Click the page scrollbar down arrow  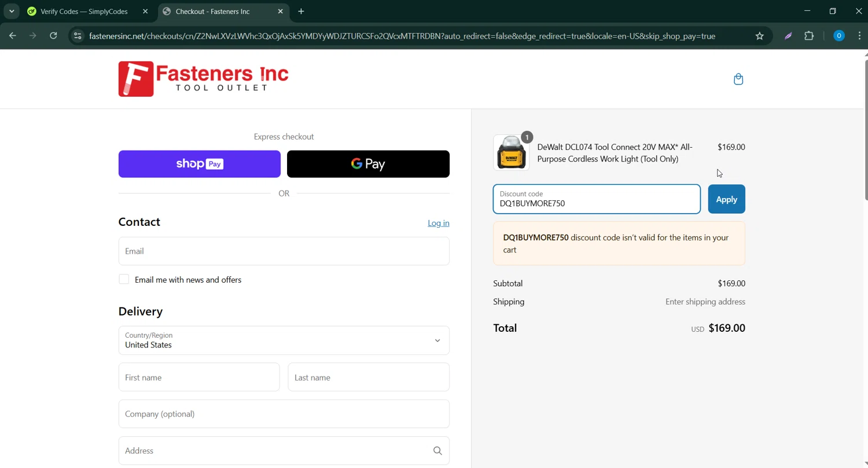coord(865,464)
